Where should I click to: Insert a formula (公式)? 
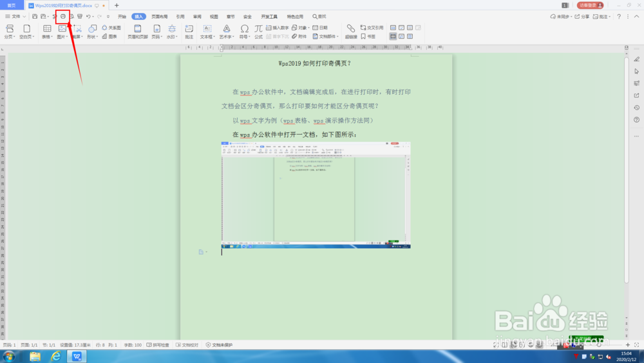point(258,32)
